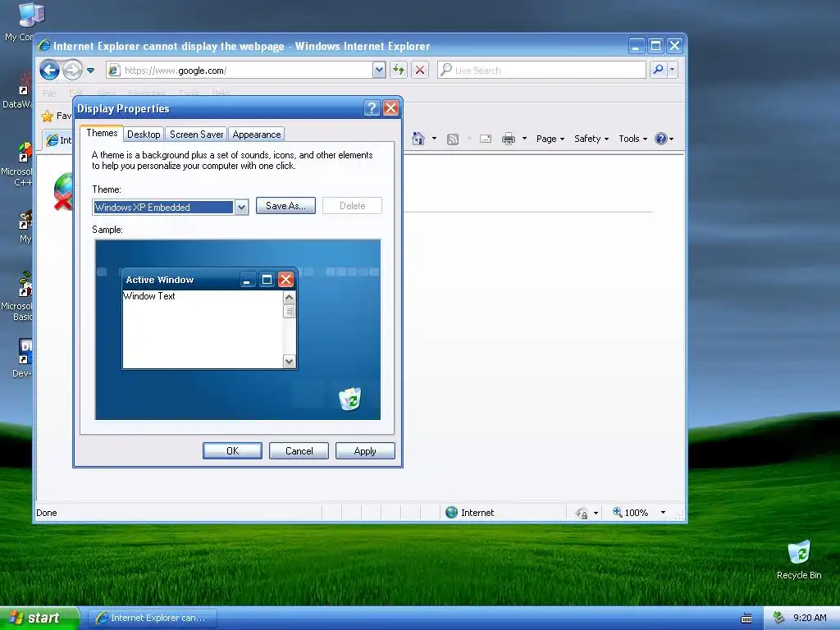Click the Forward arrow in Internet Explorer
The width and height of the screenshot is (840, 630).
(x=72, y=71)
